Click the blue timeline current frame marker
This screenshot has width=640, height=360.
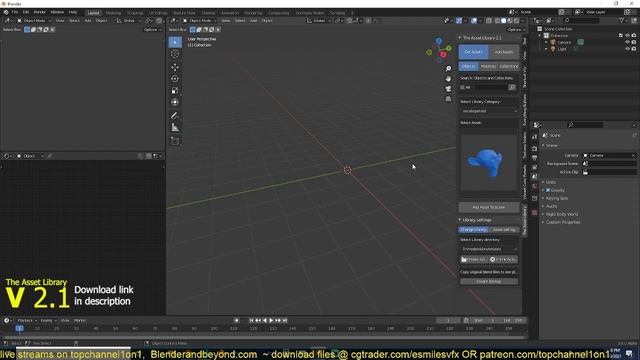pos(19,329)
